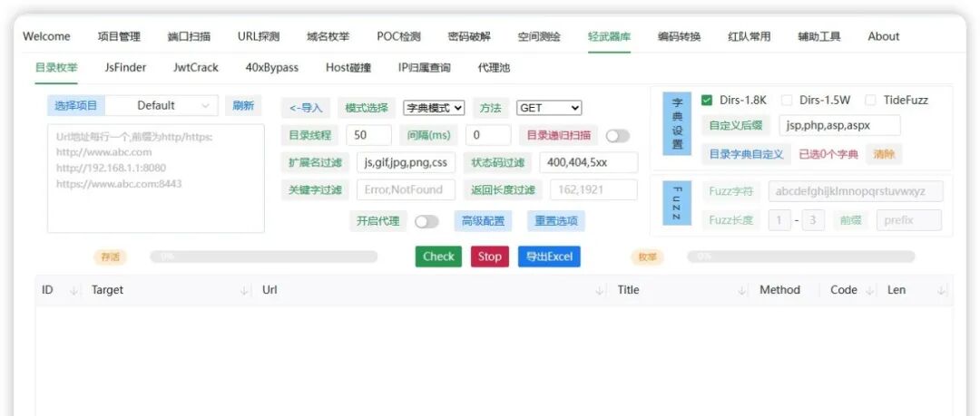Screen dimensions: 980x416
Task: Open the Welcome tab
Action: tap(46, 36)
